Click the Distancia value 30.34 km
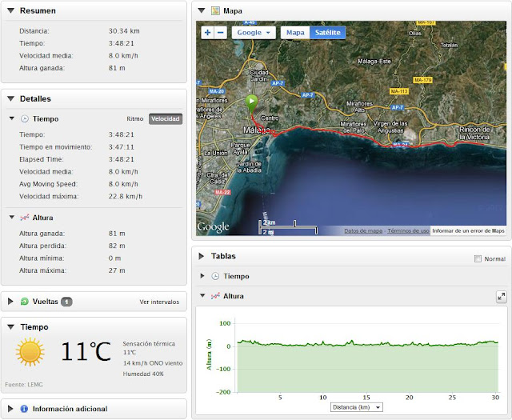The image size is (512, 420). (x=124, y=31)
